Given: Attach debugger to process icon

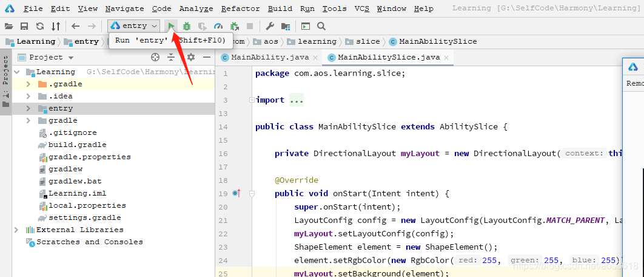Looking at the screenshot, I should [x=235, y=26].
